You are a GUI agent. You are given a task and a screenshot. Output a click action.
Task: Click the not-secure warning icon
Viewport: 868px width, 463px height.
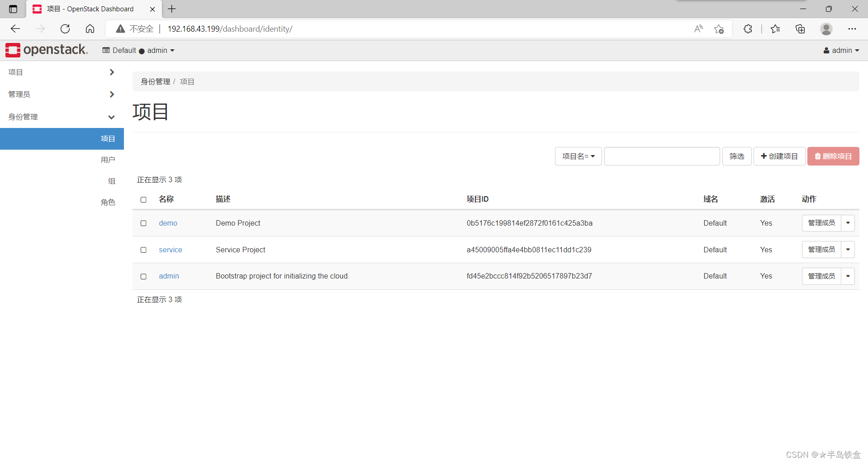(x=120, y=29)
